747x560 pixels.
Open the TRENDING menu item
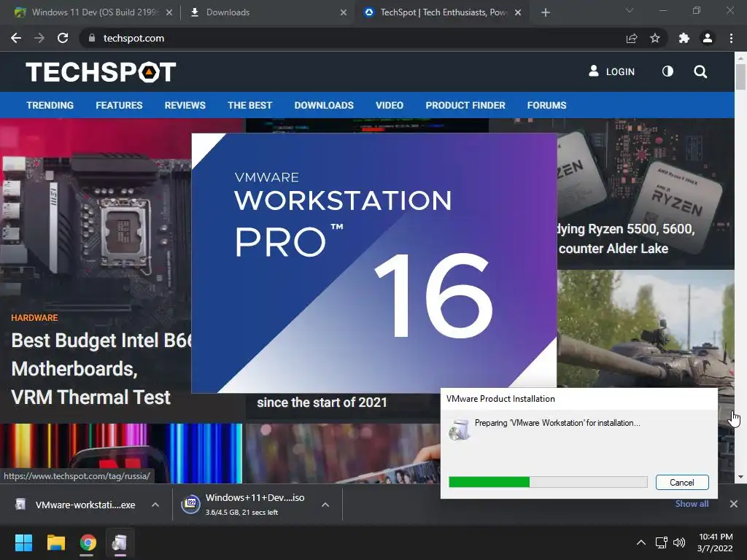coord(50,105)
